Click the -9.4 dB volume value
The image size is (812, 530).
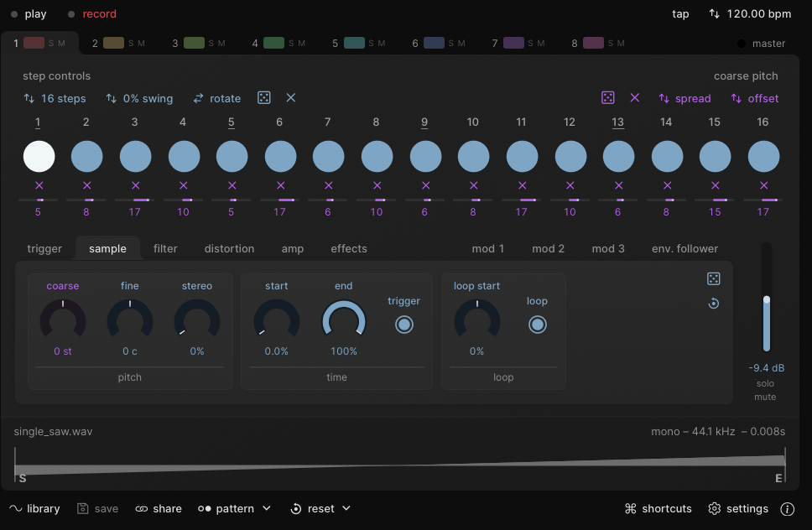click(767, 368)
